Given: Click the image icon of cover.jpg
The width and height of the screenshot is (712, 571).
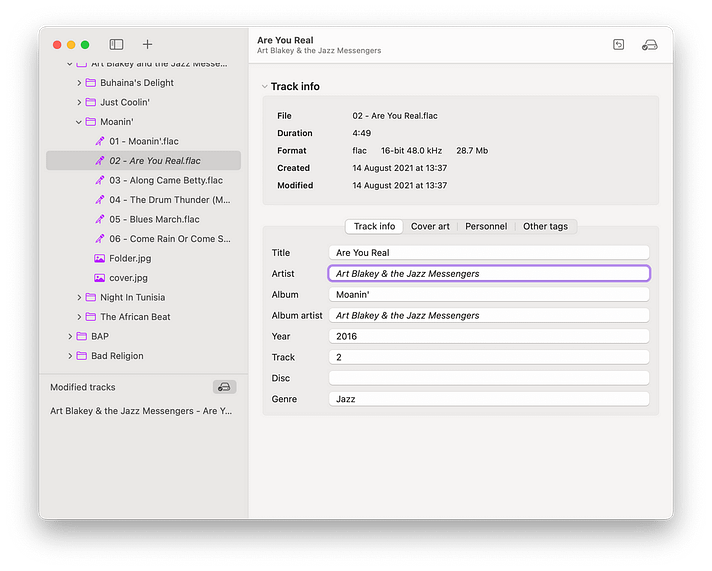Looking at the screenshot, I should coord(99,278).
